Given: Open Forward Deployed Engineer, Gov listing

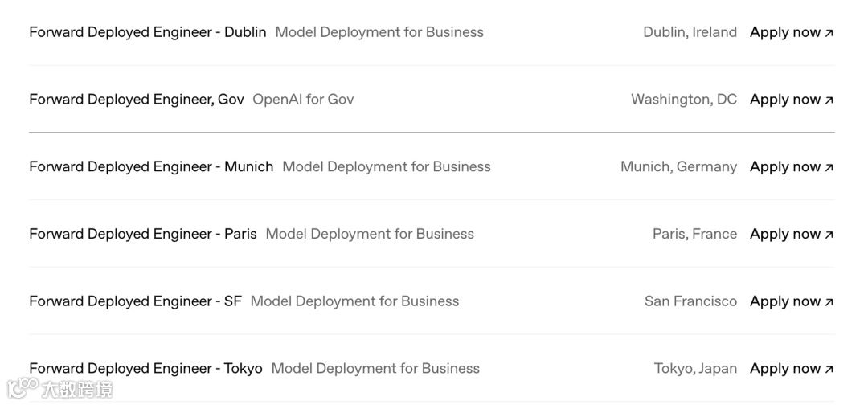Looking at the screenshot, I should click(136, 100).
